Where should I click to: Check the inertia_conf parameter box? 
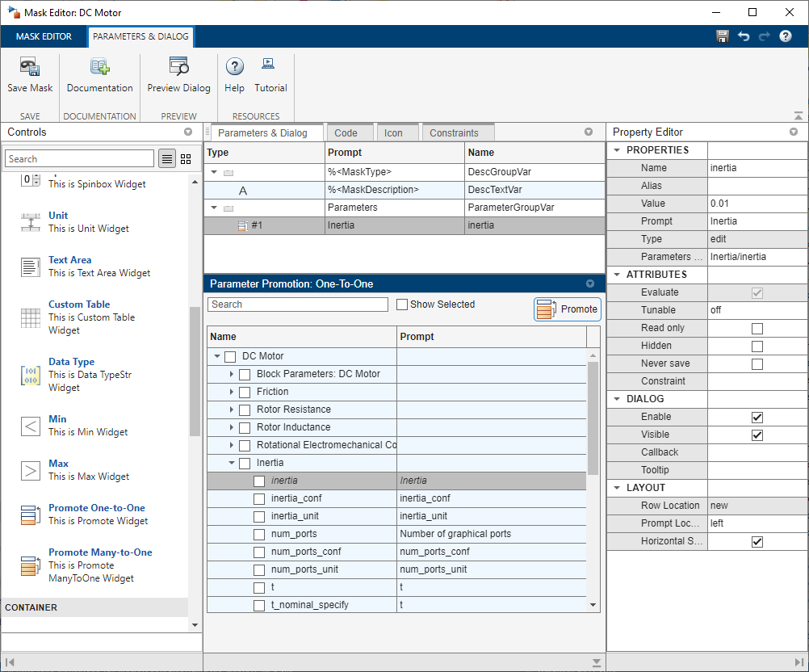point(259,498)
